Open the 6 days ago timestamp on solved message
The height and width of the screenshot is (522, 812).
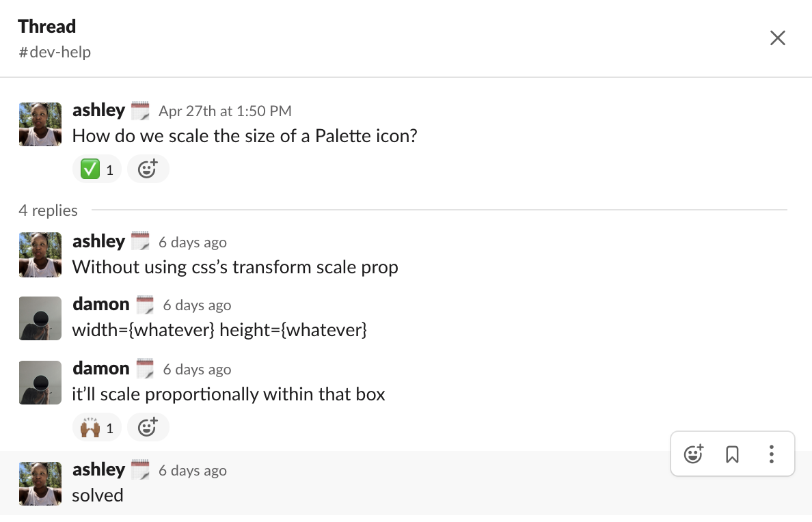193,471
